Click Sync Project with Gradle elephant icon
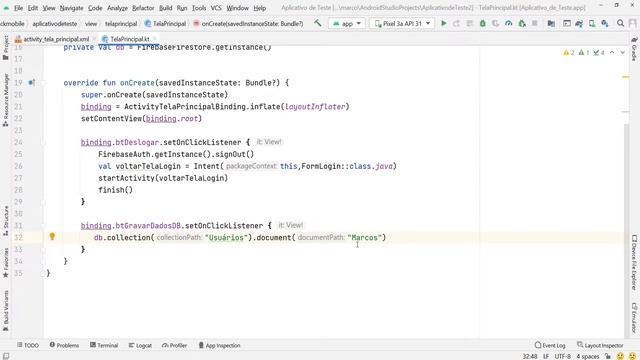The image size is (640, 360). click(x=579, y=24)
